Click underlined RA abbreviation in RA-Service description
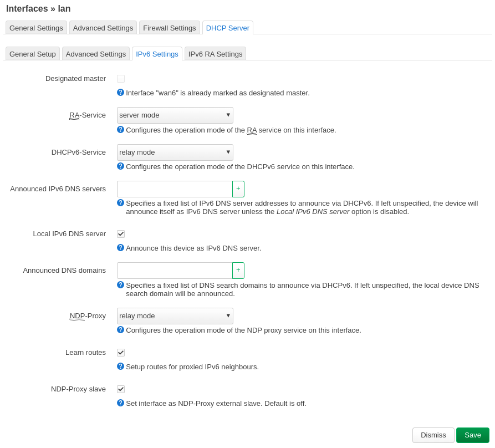 pyautogui.click(x=252, y=130)
